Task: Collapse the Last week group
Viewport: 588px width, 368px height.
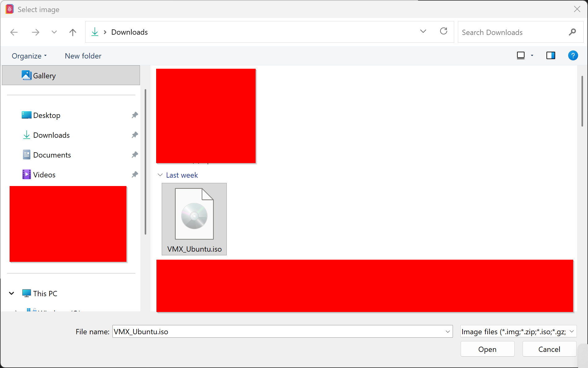Action: coord(160,175)
